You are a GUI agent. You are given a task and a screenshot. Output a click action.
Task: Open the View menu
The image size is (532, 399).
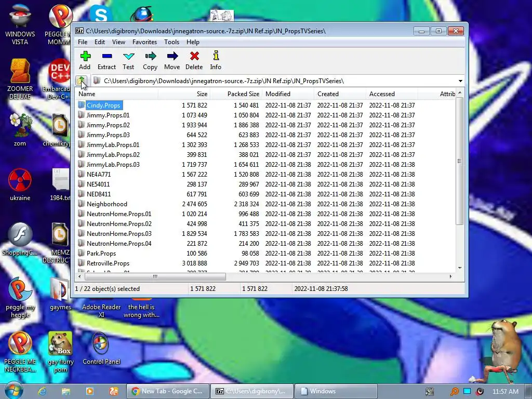118,42
